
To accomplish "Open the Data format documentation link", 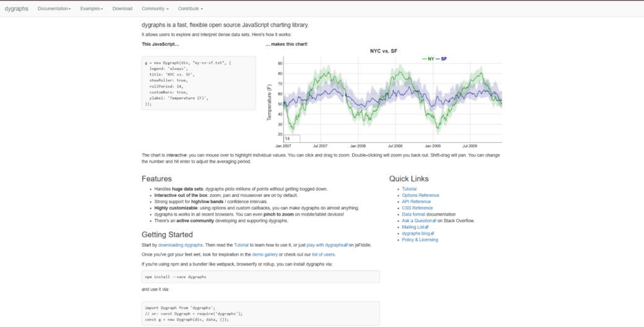I will [x=414, y=214].
